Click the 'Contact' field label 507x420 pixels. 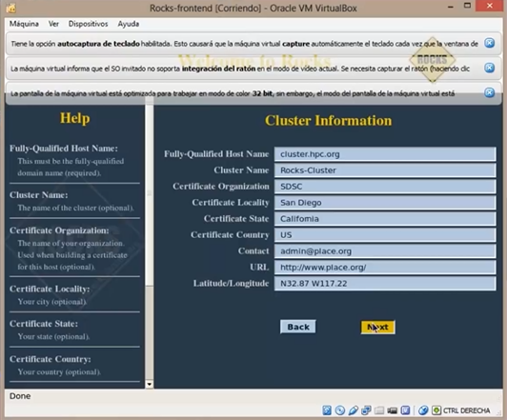(253, 251)
